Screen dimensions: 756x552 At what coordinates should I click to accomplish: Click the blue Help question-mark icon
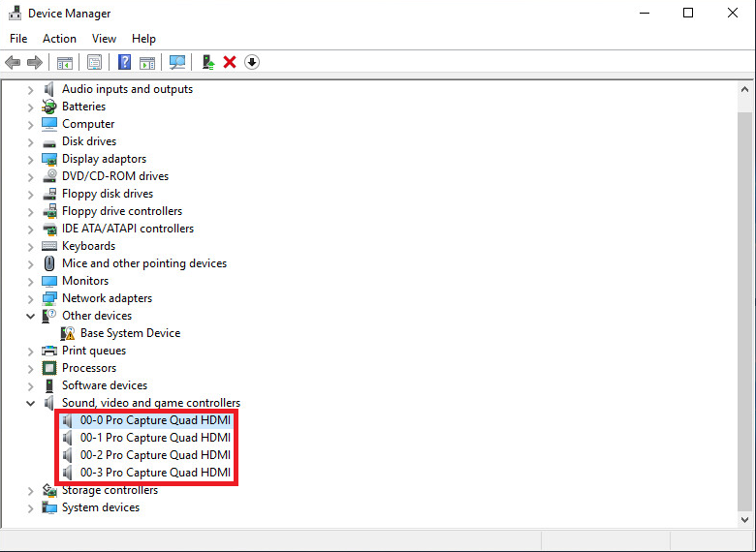click(x=124, y=62)
